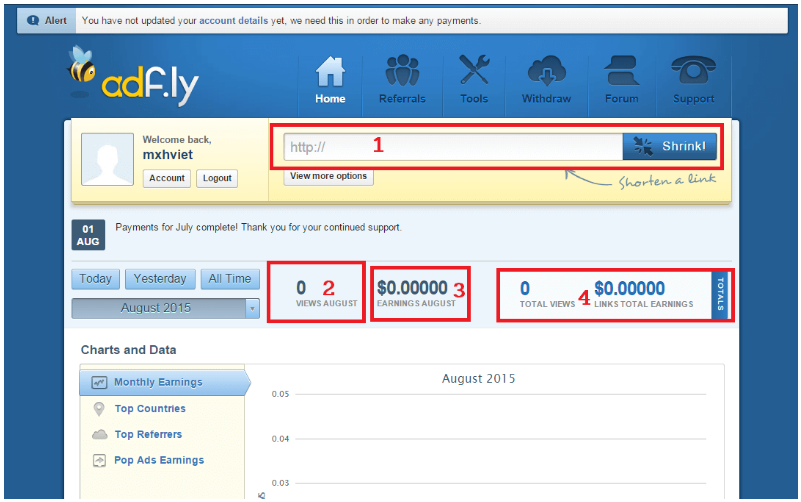Focus the http:// URL input field
The image size is (801, 502).
click(x=453, y=147)
